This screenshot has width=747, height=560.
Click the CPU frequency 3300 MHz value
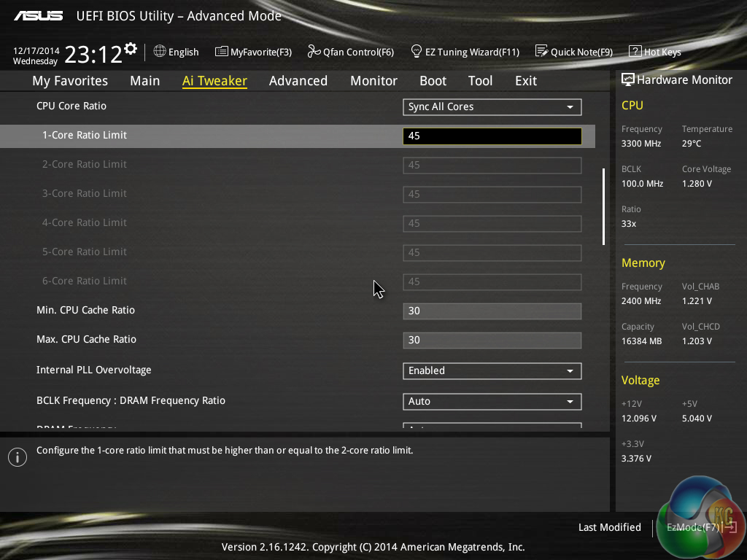[x=641, y=144]
